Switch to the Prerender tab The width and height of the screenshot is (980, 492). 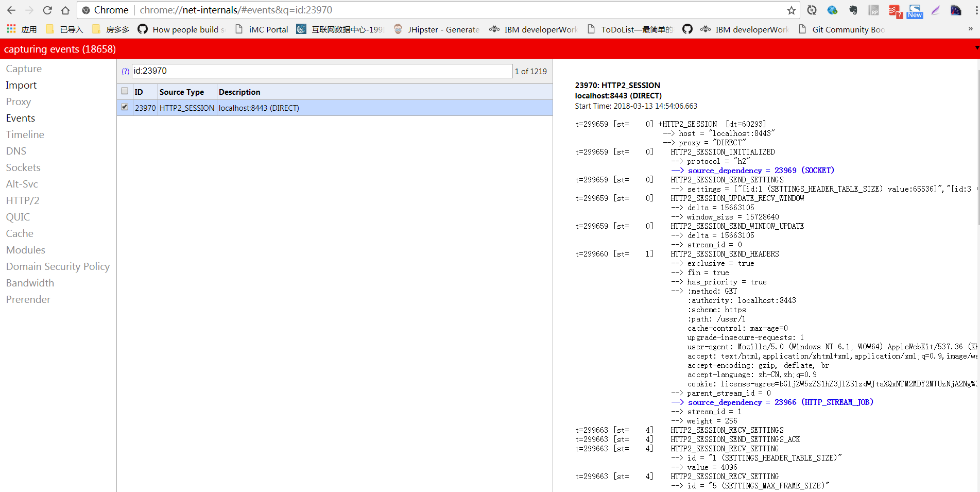(28, 299)
